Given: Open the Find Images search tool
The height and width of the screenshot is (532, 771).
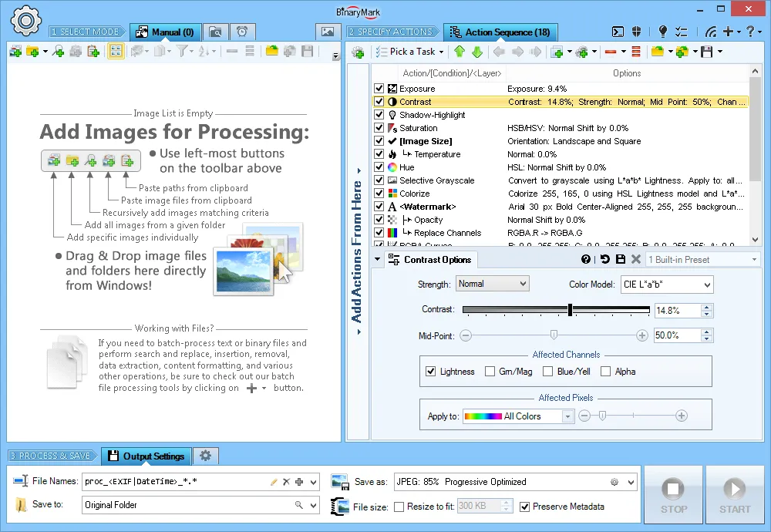Looking at the screenshot, I should click(58, 51).
